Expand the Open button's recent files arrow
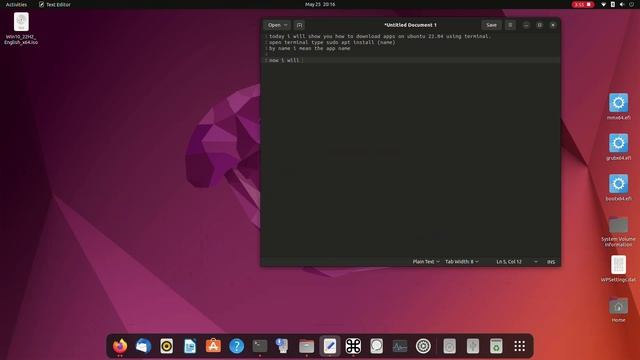 [286, 25]
